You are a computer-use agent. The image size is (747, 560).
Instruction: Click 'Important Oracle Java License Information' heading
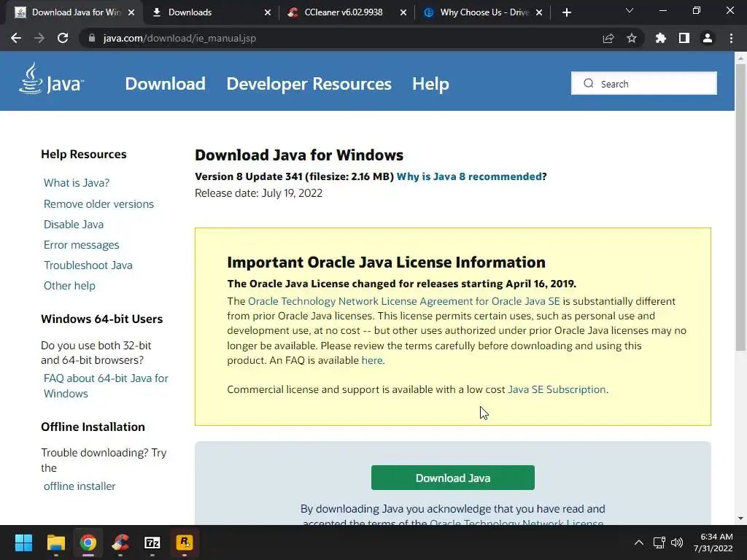point(387,262)
